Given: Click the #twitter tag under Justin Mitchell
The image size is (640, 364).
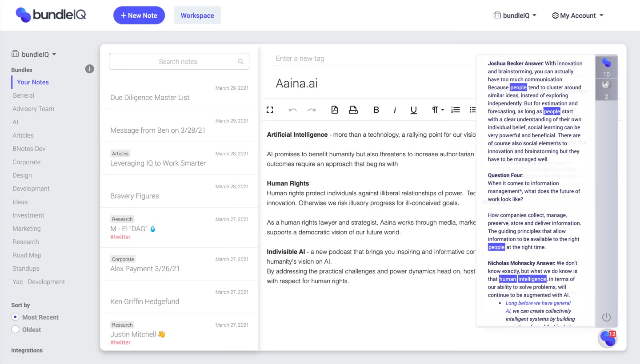Looking at the screenshot, I should 120,343.
